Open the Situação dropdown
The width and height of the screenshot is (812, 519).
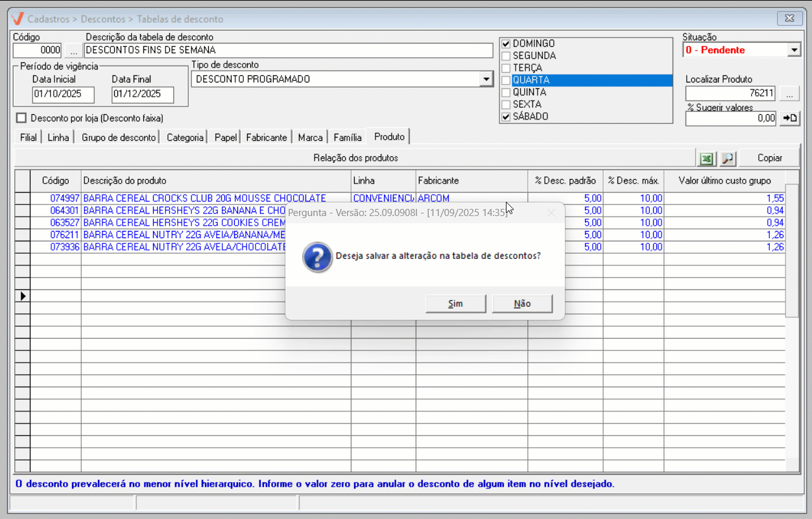click(794, 50)
